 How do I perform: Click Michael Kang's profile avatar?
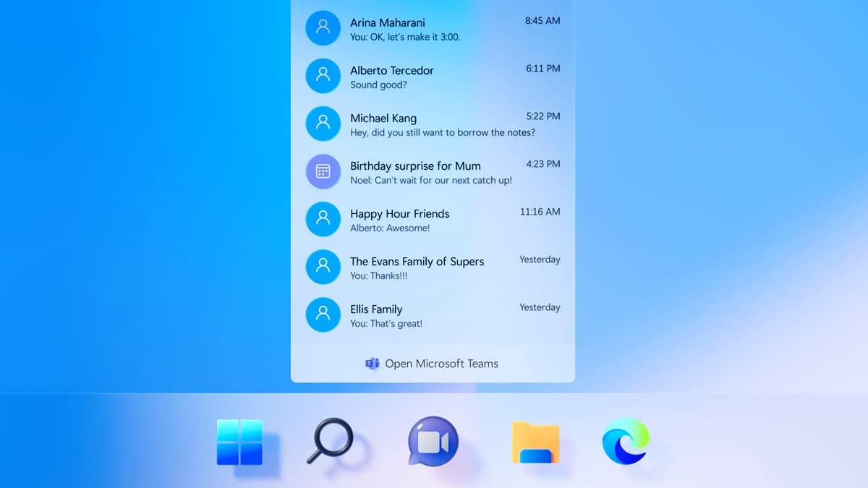[323, 124]
